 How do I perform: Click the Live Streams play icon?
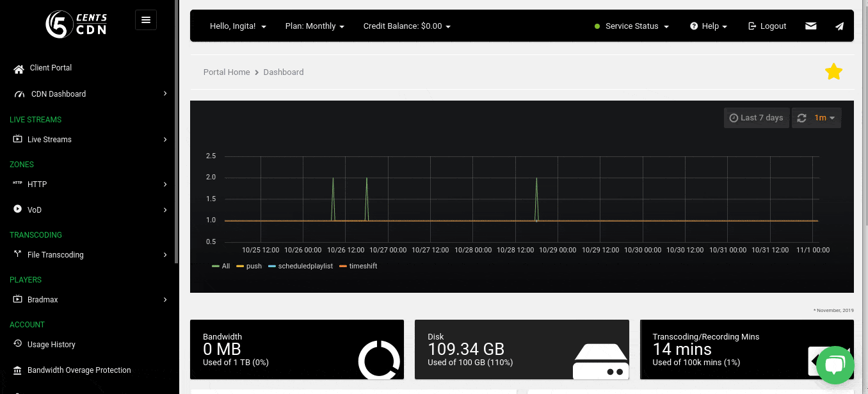18,139
